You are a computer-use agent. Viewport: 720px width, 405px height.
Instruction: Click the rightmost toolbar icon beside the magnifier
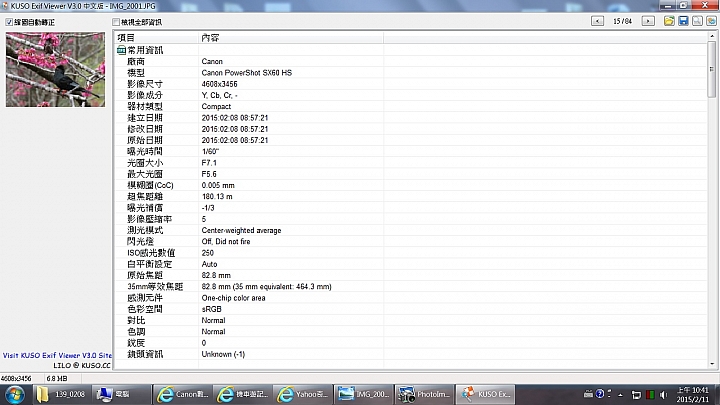point(711,21)
